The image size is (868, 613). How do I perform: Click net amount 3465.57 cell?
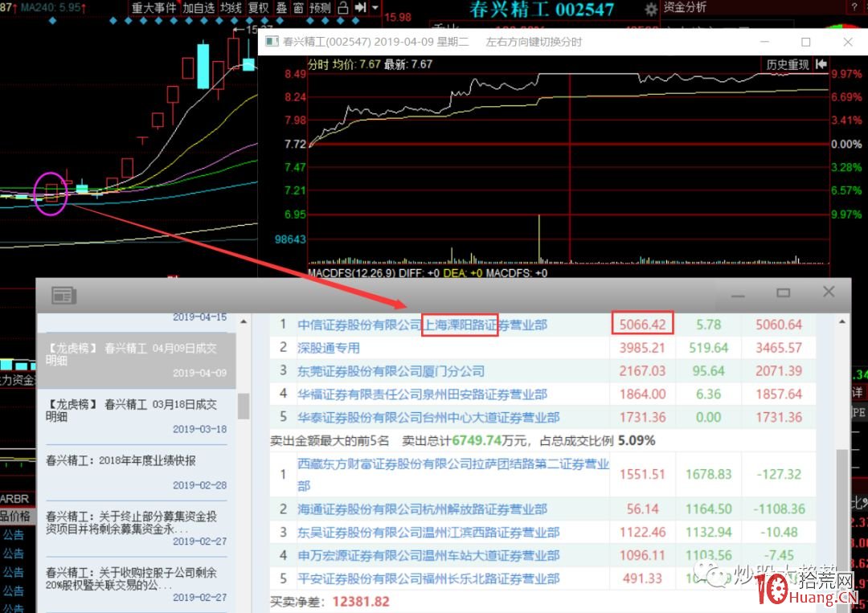779,348
